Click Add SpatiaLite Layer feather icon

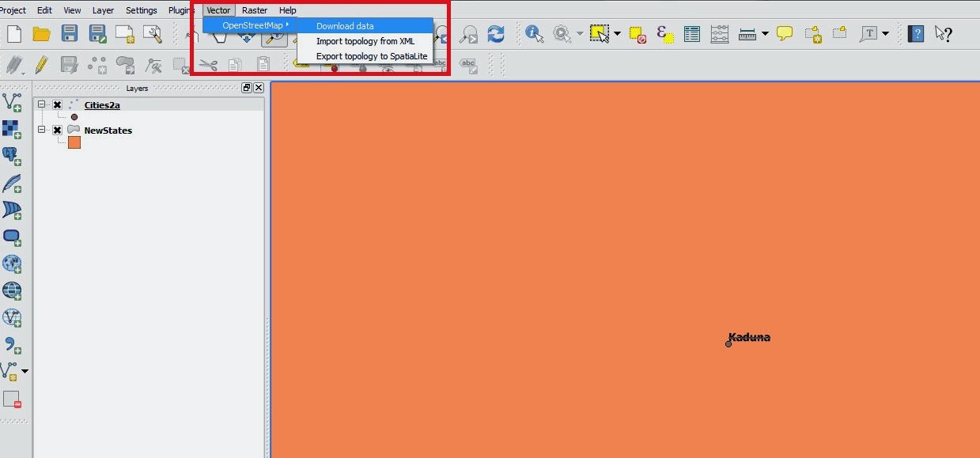(12, 184)
